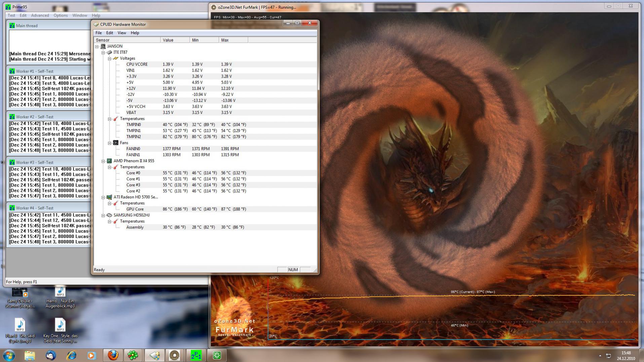The image size is (644, 362).
Task: Open Windows Explorer from the taskbar
Action: (30, 355)
